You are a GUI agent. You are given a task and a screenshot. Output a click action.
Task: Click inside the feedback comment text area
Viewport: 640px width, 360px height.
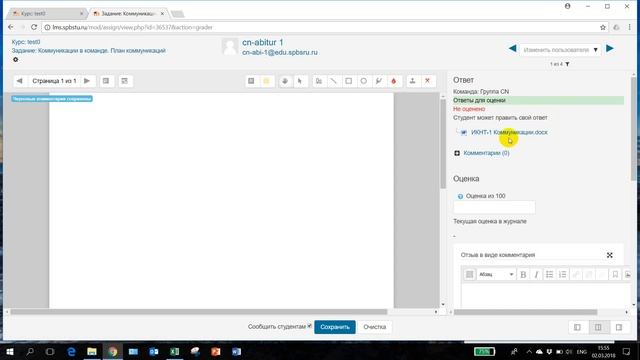point(547,296)
